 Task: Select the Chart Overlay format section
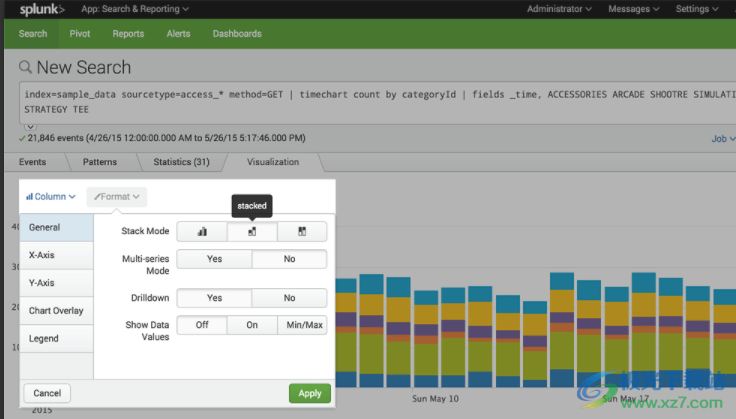click(56, 311)
